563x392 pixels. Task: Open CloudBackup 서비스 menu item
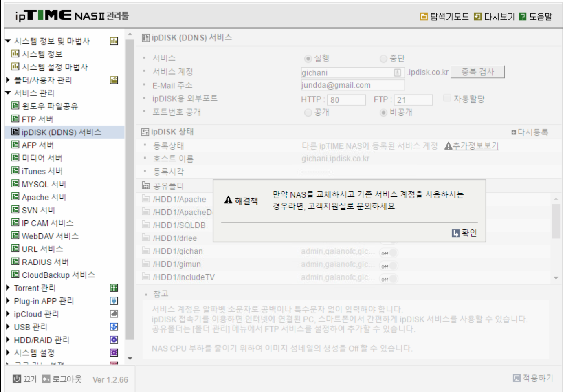coord(58,275)
